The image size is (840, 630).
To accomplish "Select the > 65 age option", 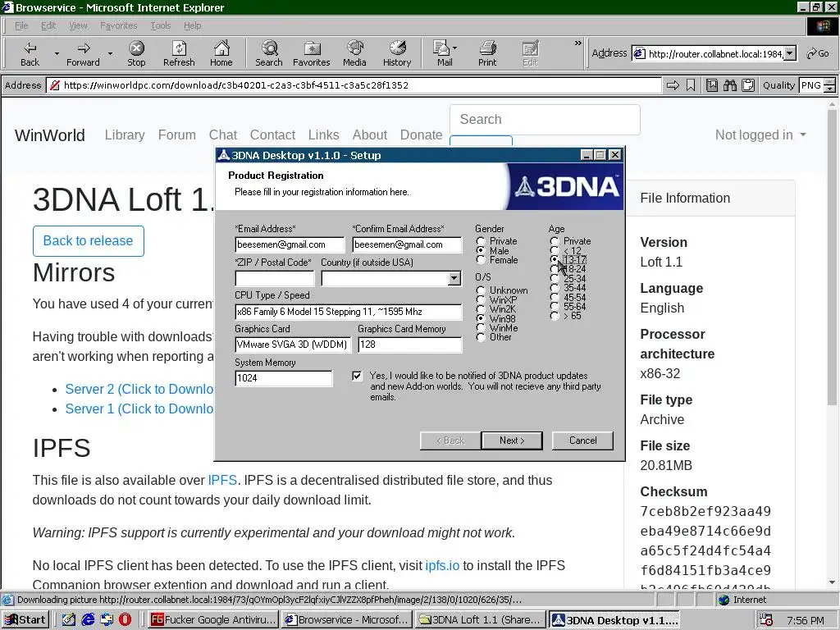I will pyautogui.click(x=555, y=316).
